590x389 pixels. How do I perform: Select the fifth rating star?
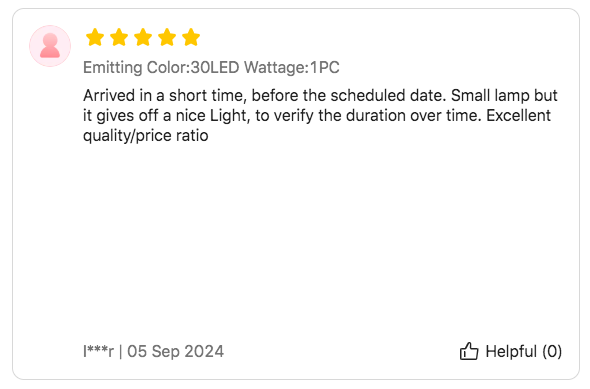pyautogui.click(x=191, y=37)
